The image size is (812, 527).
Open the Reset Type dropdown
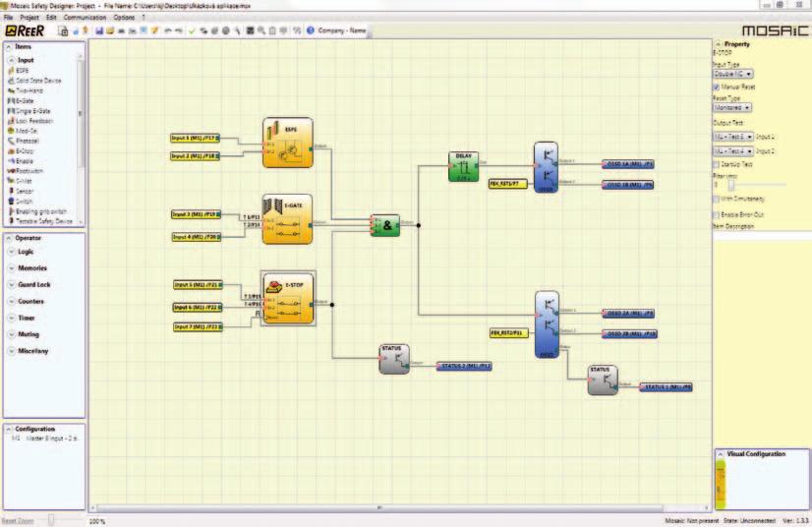(731, 108)
